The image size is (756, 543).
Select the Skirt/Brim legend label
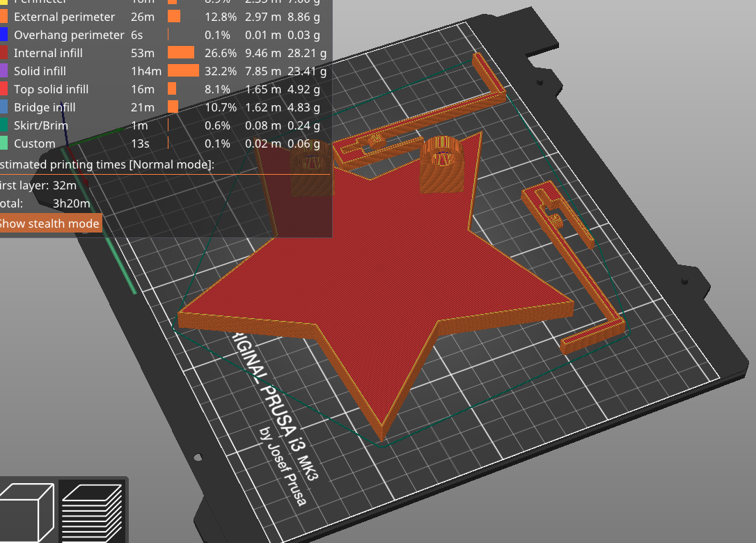(41, 125)
